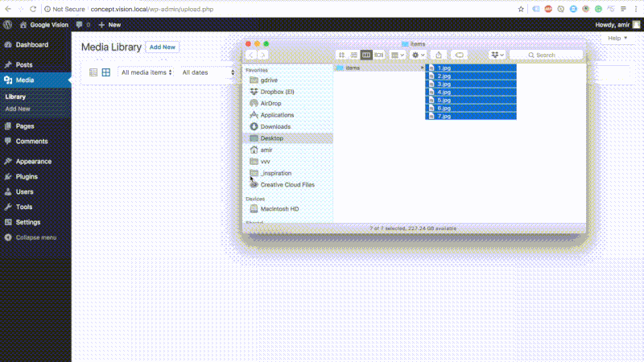Open the Appearance menu item
Screen dimensions: 644x362
[34, 162]
